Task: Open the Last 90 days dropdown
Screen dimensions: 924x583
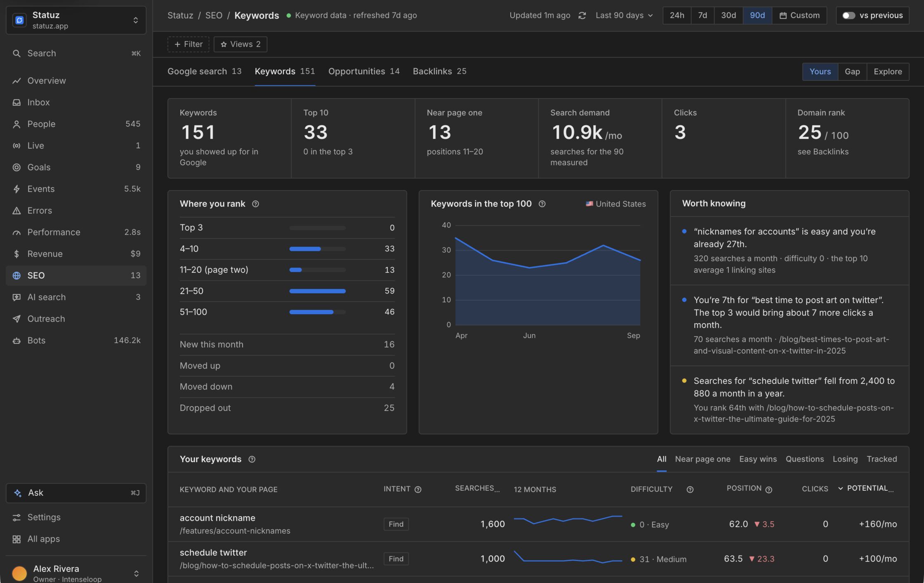Action: click(x=624, y=16)
